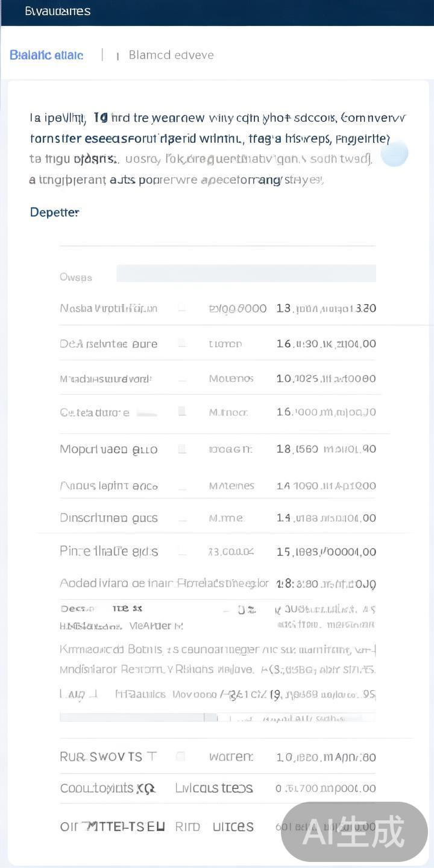Open the MAteines value in Annus row
The height and width of the screenshot is (868, 434).
coord(231,486)
